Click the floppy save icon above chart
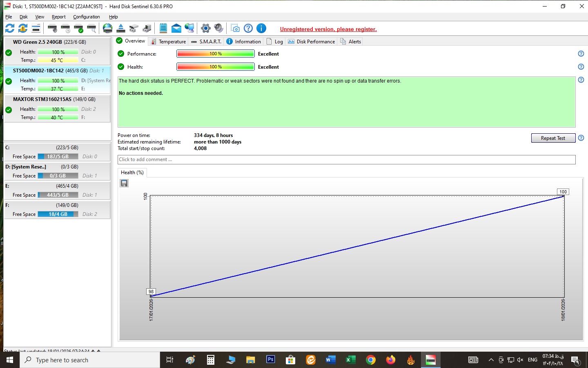The image size is (588, 368). click(x=124, y=183)
